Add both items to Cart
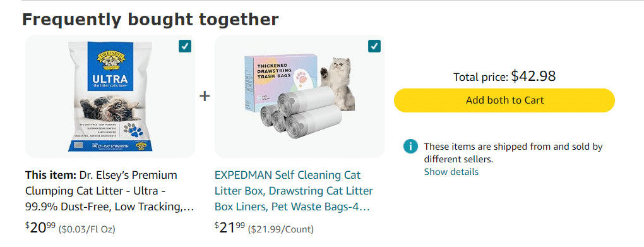Image resolution: width=644 pixels, height=247 pixels. (504, 100)
